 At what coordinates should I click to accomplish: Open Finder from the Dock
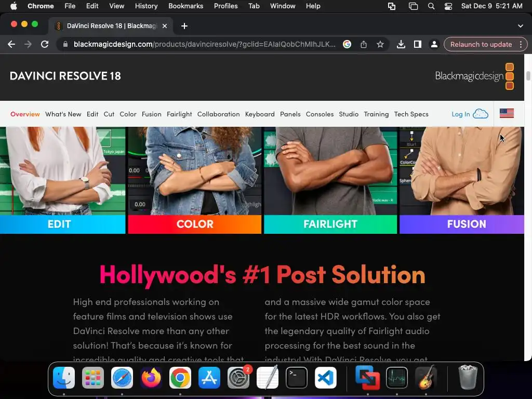(x=64, y=378)
